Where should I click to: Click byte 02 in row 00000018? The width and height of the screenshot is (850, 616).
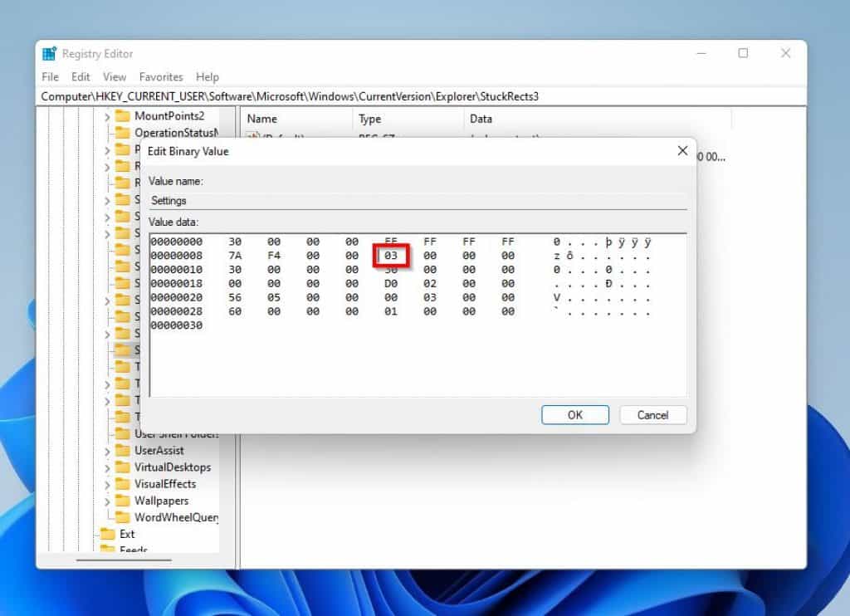click(x=430, y=284)
